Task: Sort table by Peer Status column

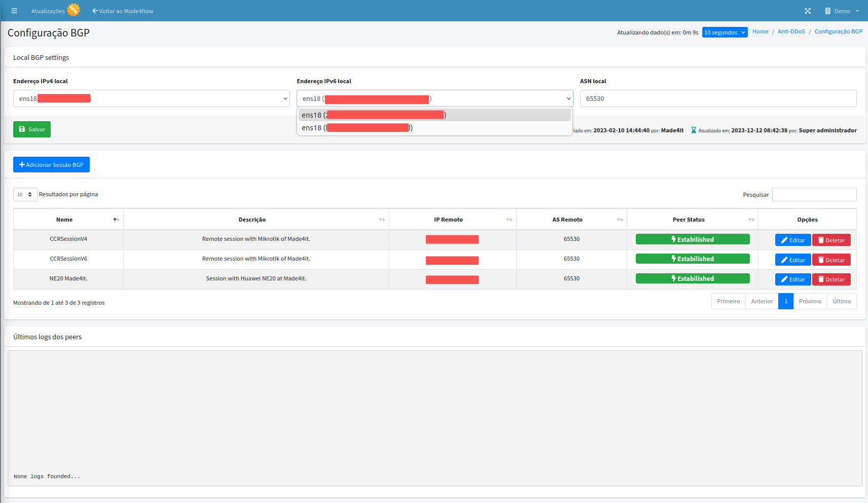Action: (x=693, y=220)
